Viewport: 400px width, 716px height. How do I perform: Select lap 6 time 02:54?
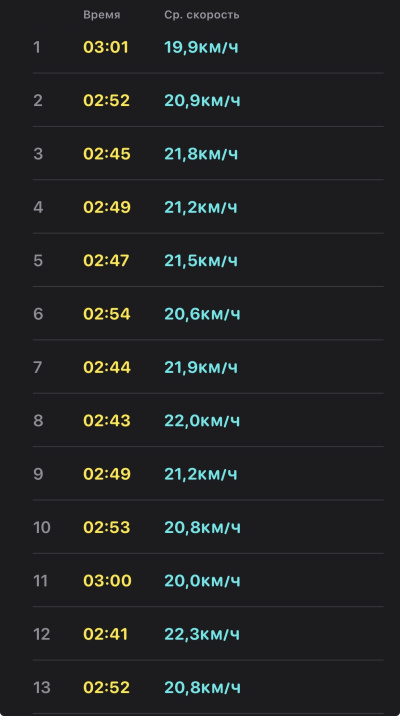tap(106, 314)
